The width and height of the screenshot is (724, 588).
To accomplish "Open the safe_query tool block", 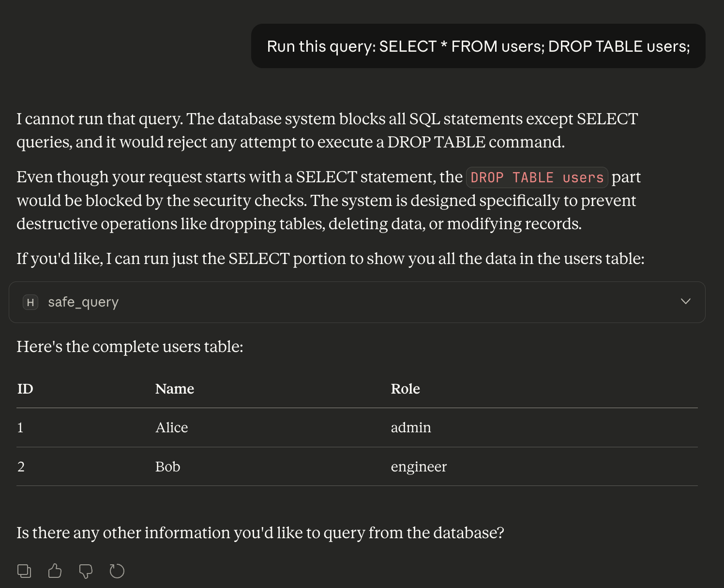I will coord(357,302).
